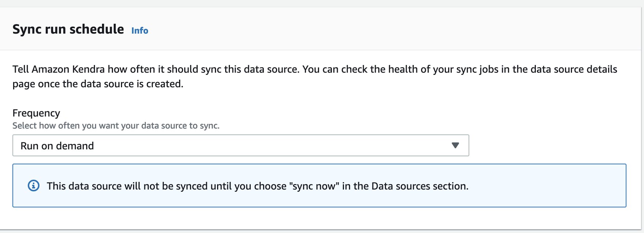Image resolution: width=644 pixels, height=233 pixels.
Task: Click the empty right side of the blue alert box
Action: pyautogui.click(x=548, y=186)
